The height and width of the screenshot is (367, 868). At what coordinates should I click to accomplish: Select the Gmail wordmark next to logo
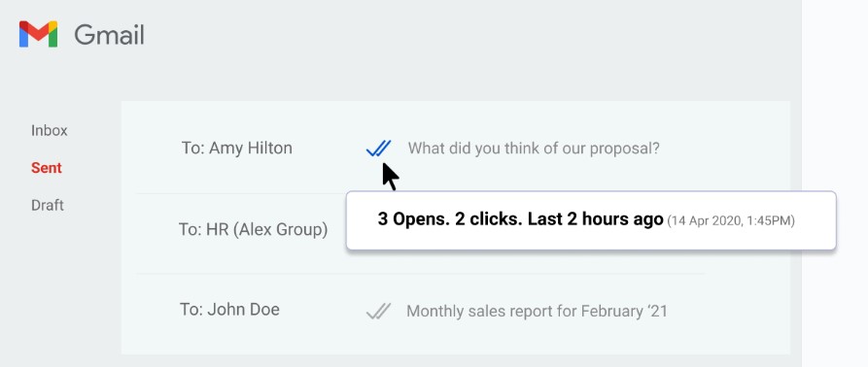tap(109, 35)
